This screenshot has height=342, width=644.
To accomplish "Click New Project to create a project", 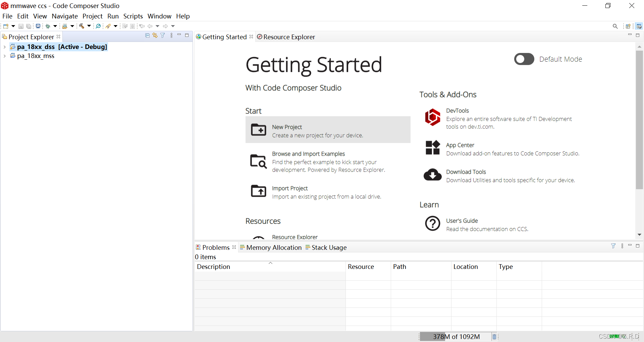I will pos(328,130).
